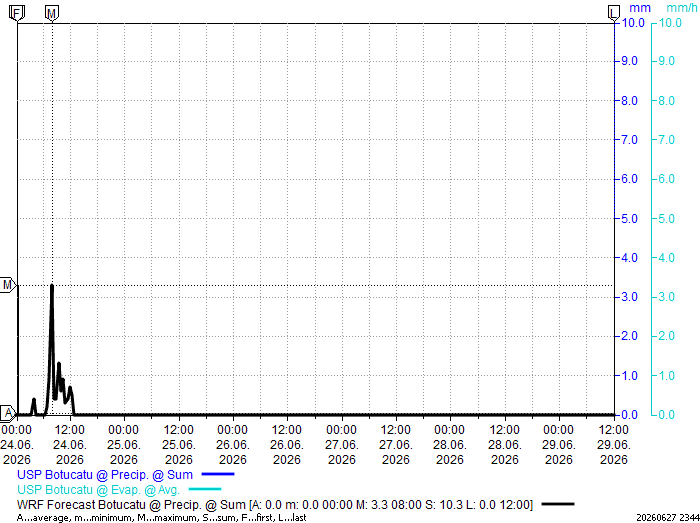This screenshot has height=523, width=700.
Task: Click the blue mm axis unit label
Action: point(640,8)
